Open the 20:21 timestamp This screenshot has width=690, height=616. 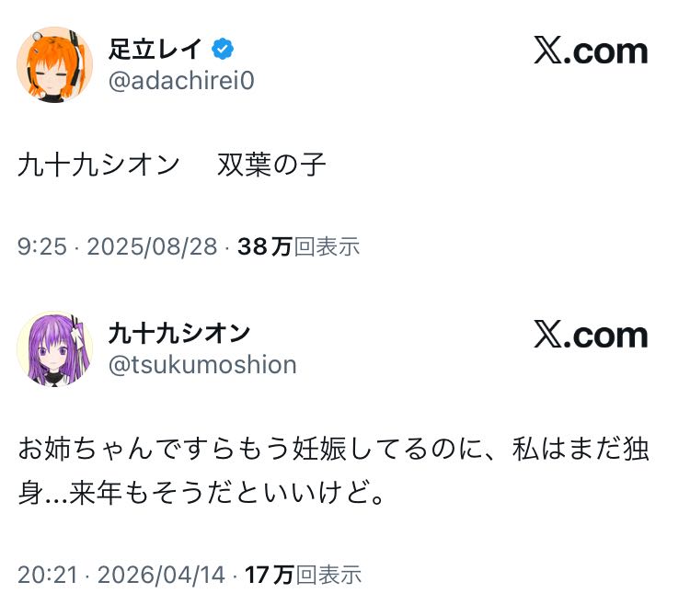[48, 575]
